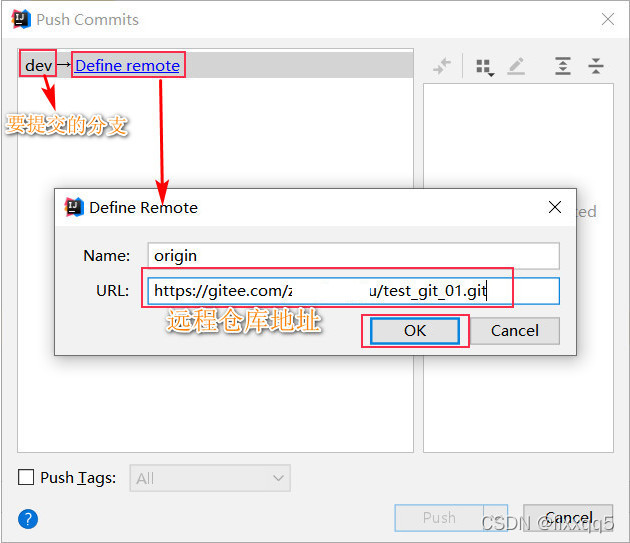Click the Name field containing origin

[354, 256]
